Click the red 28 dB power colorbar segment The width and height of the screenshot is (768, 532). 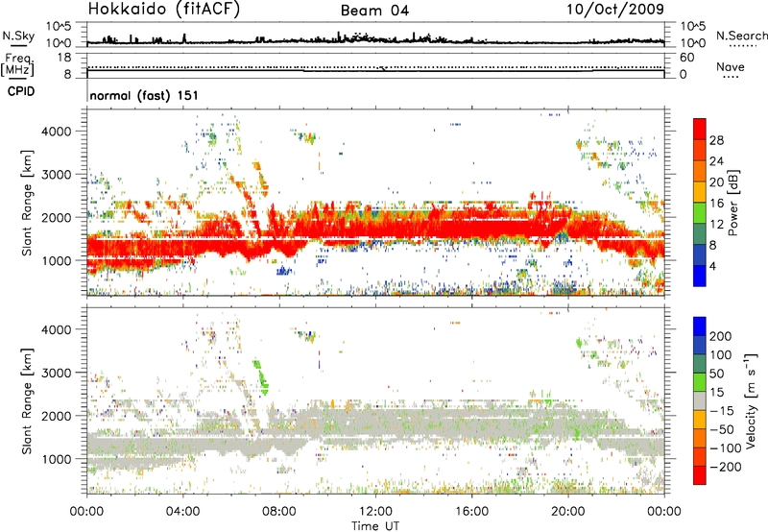[x=700, y=130]
